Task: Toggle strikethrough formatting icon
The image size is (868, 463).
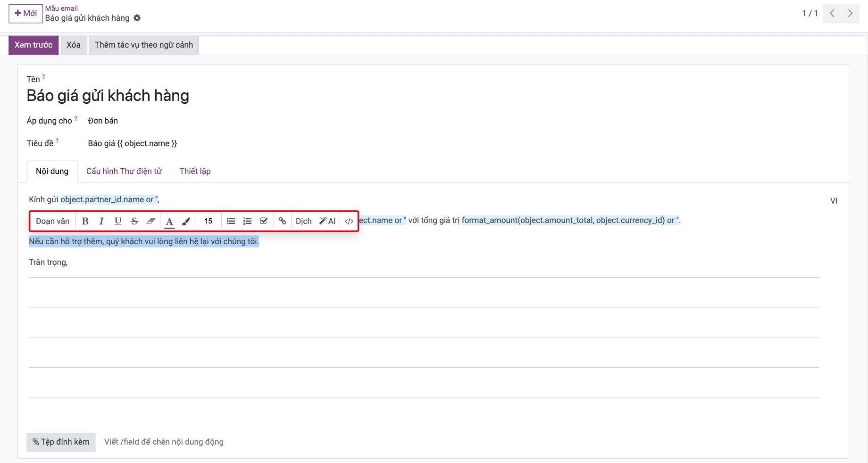Action: coord(134,221)
